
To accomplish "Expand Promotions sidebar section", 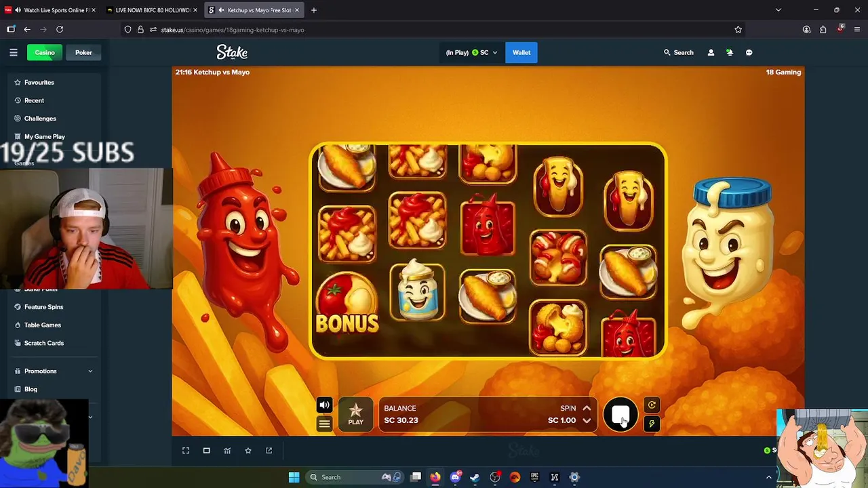I will tap(54, 371).
